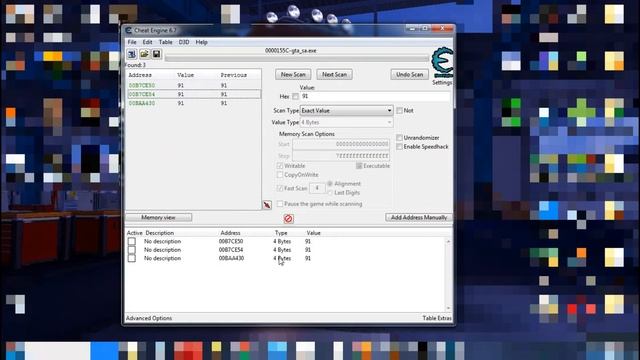Click the Start address field
This screenshot has height=360, width=640.
coord(341,144)
